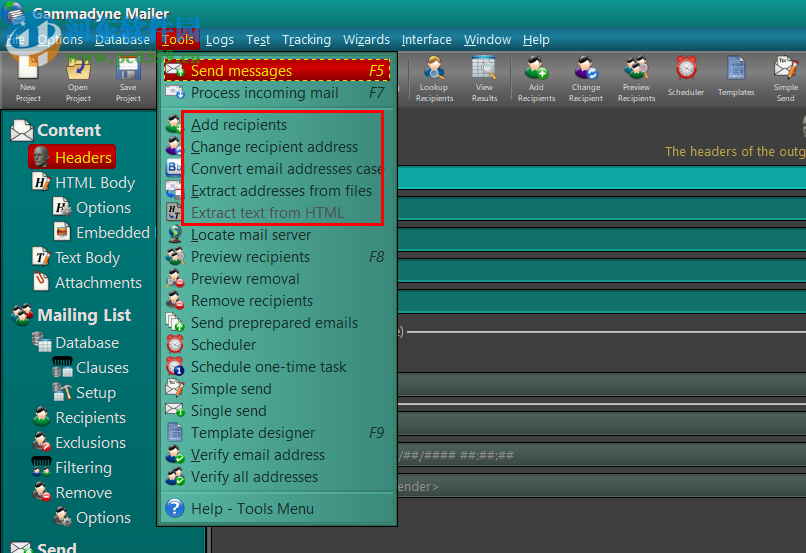Open the Logs menu

[x=219, y=40]
